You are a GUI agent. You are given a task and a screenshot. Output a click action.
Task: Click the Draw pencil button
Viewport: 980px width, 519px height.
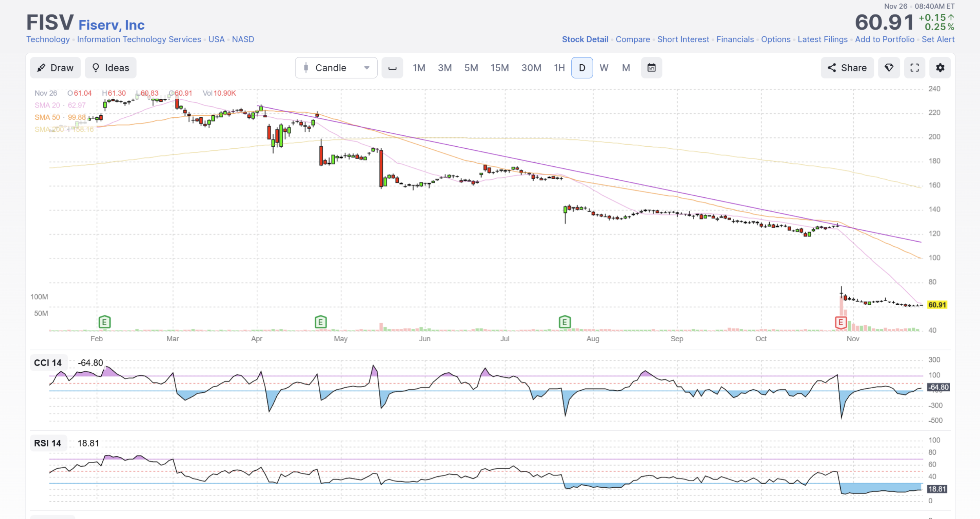(x=55, y=68)
